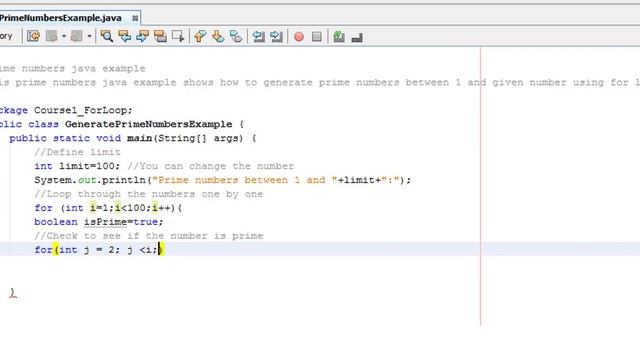
Task: Go to next bookmark icon
Action: pyautogui.click(x=218, y=36)
